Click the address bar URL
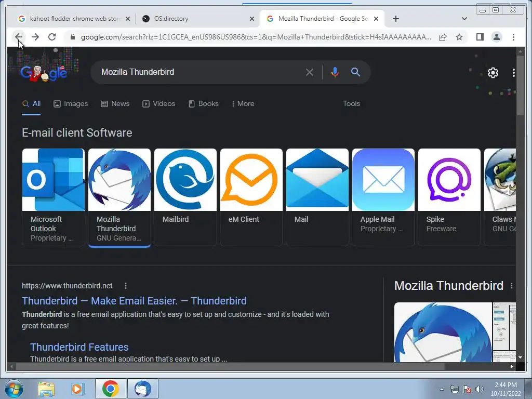This screenshot has width=532, height=399. coord(256,37)
